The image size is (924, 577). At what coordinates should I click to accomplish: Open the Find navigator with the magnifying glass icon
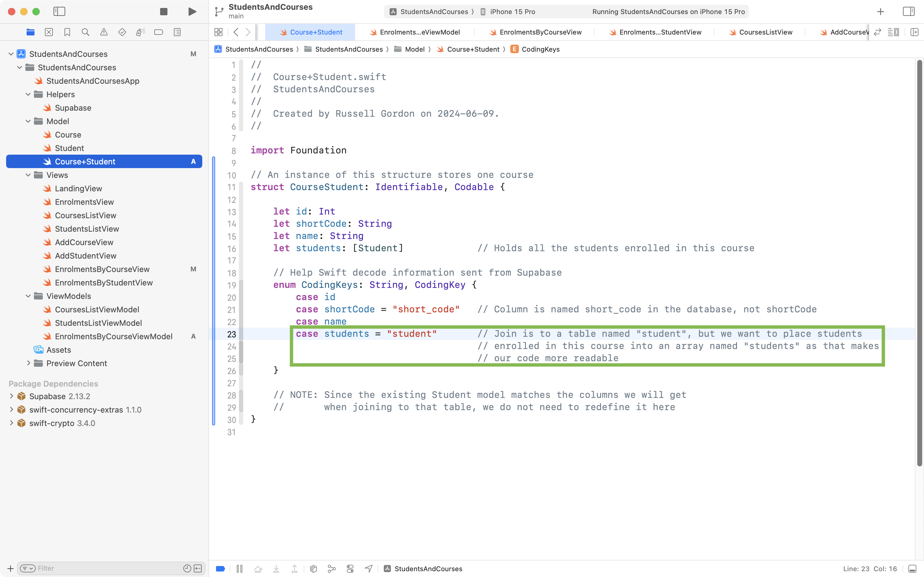[x=86, y=32]
